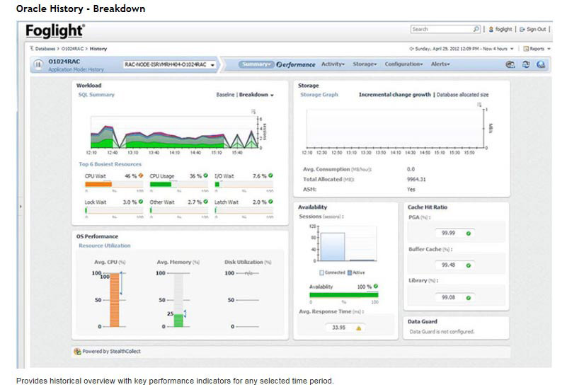Click the workload chart options icon
The image size is (567, 392).
[x=253, y=111]
